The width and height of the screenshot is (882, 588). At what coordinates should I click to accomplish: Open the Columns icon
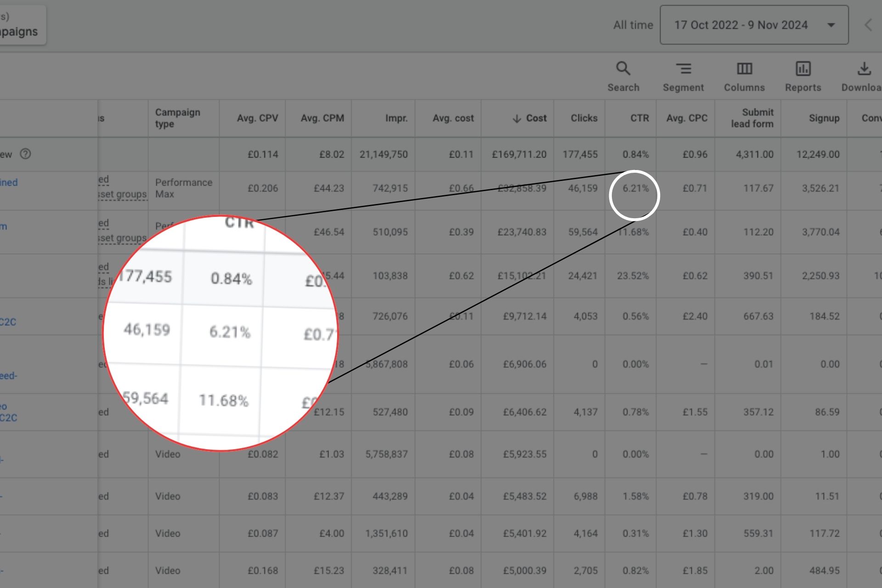(x=744, y=69)
